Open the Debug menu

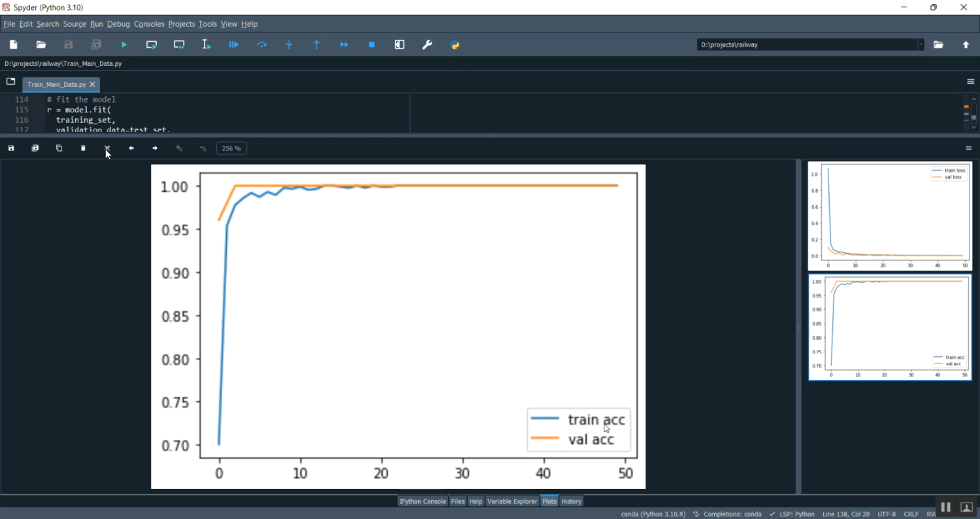coord(118,24)
